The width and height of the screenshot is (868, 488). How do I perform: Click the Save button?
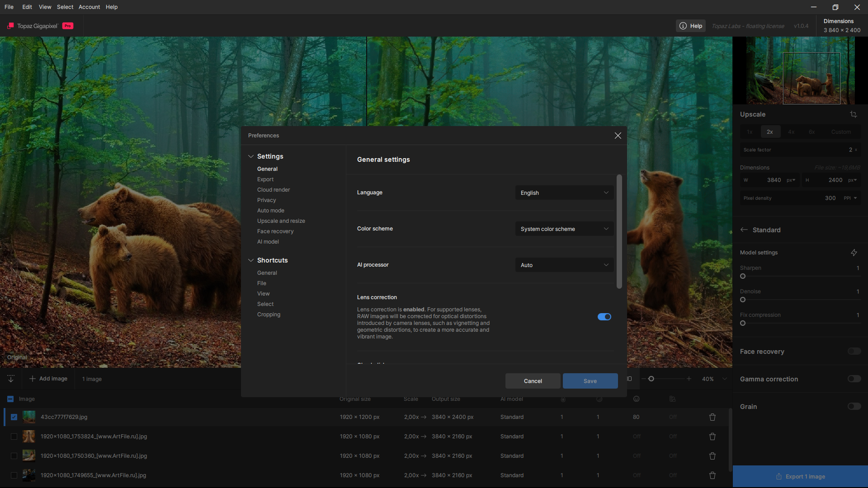click(590, 381)
